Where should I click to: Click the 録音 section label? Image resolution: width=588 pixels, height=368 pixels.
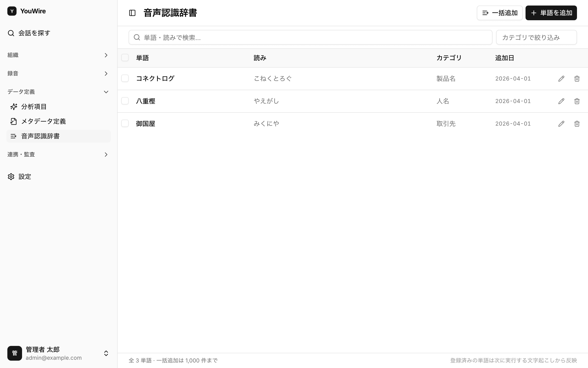[13, 74]
